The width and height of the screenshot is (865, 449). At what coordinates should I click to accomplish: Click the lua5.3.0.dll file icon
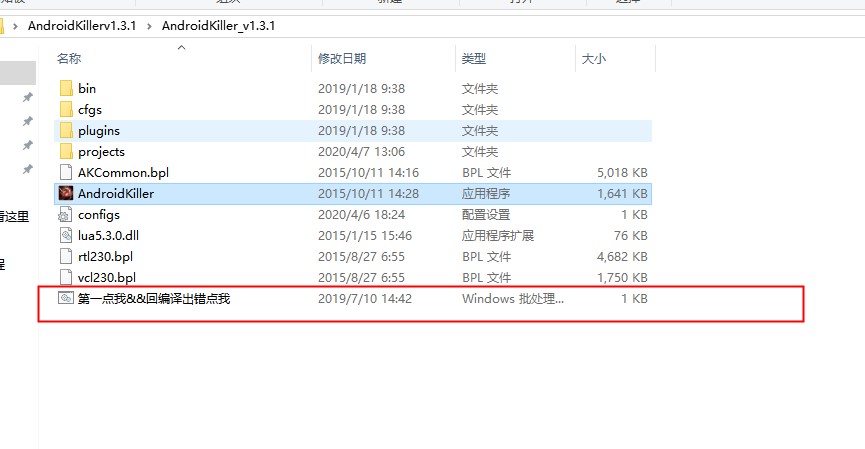66,235
